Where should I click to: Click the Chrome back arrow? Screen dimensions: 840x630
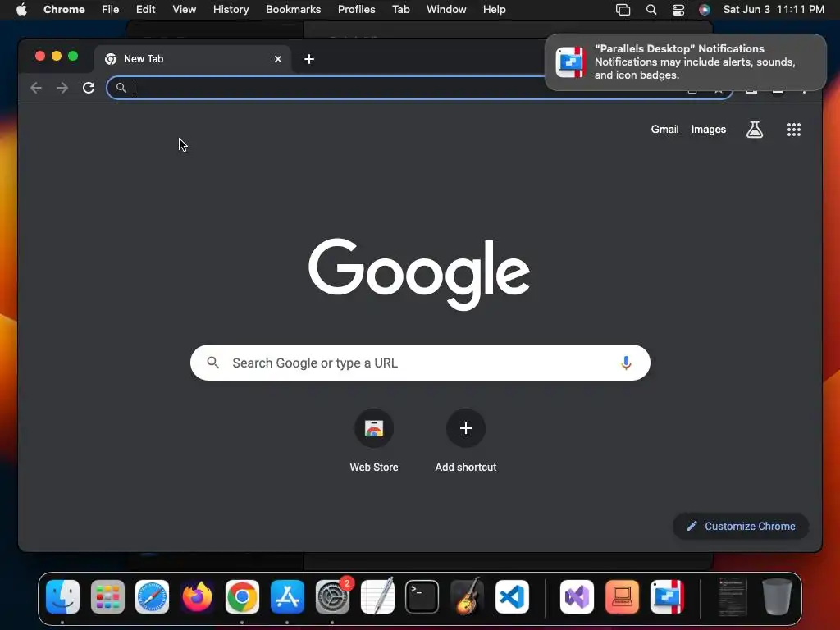[x=36, y=88]
